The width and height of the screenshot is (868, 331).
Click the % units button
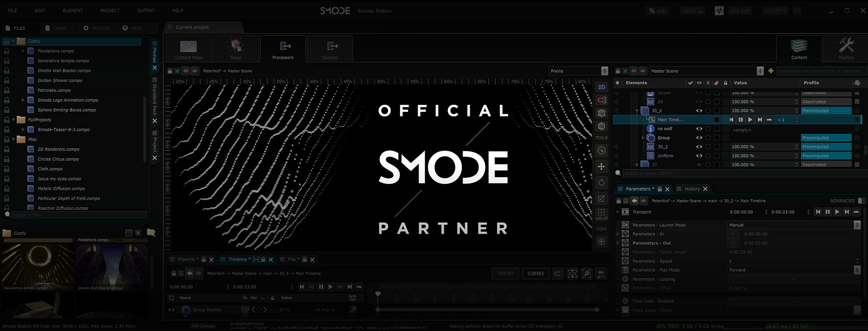coord(658,10)
